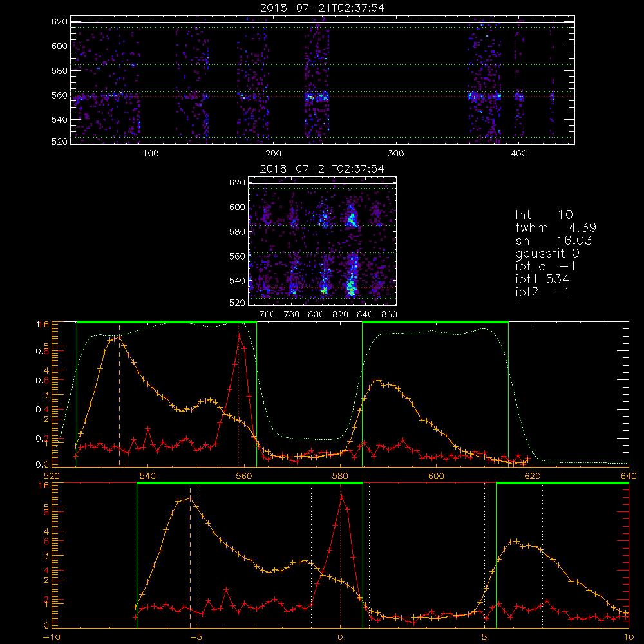644x644 pixels.
Task: Click the orange dashed marker in bottom plot
Action: [x=190, y=556]
